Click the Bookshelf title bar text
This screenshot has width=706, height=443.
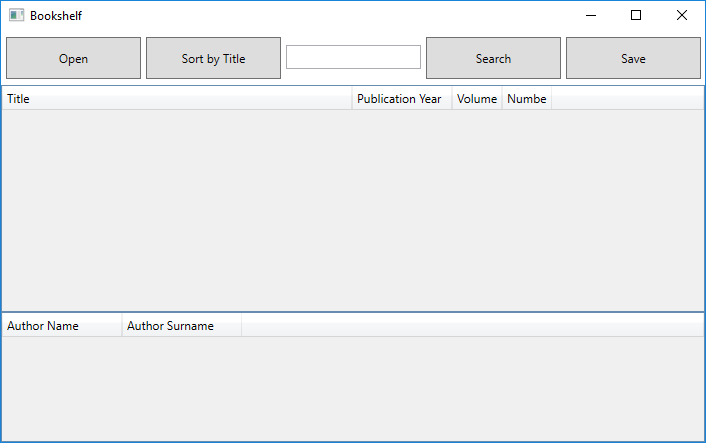coord(56,16)
